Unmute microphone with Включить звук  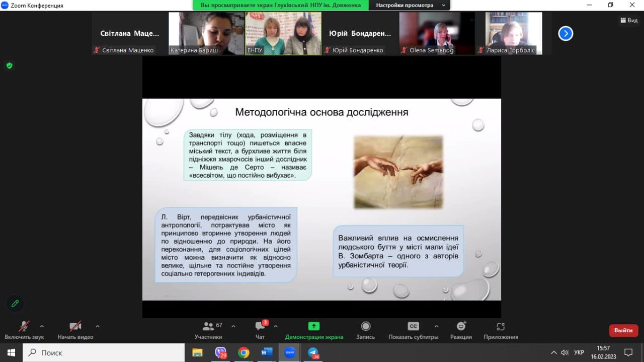(x=24, y=326)
